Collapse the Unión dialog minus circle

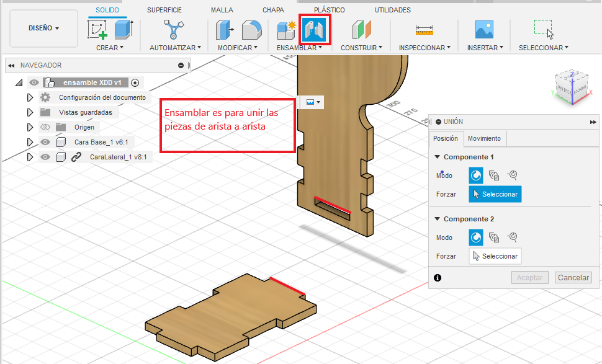click(x=438, y=122)
